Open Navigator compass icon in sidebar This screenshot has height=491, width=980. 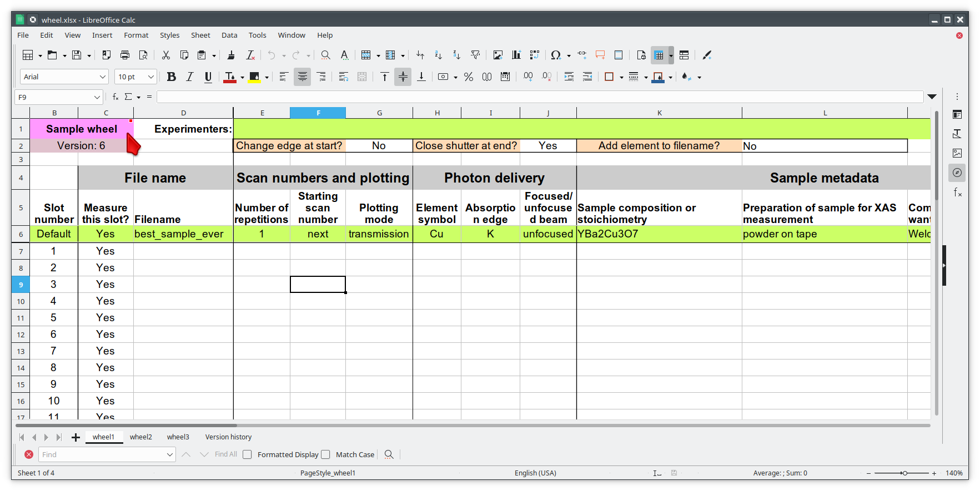click(957, 173)
